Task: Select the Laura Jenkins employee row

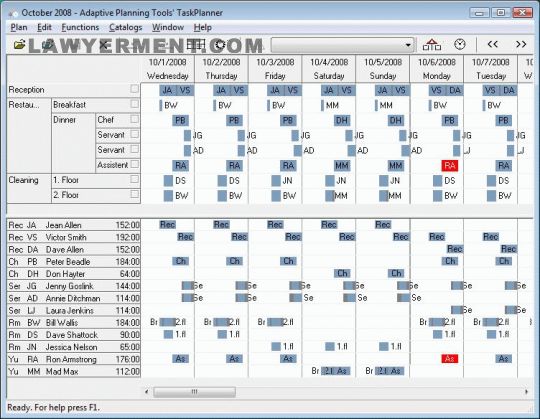Action: [74, 311]
